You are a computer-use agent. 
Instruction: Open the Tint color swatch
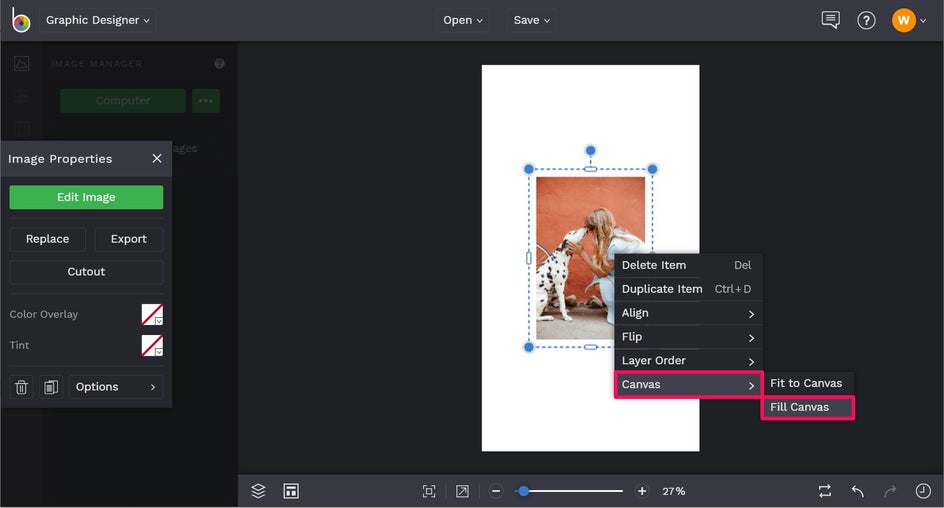(152, 345)
